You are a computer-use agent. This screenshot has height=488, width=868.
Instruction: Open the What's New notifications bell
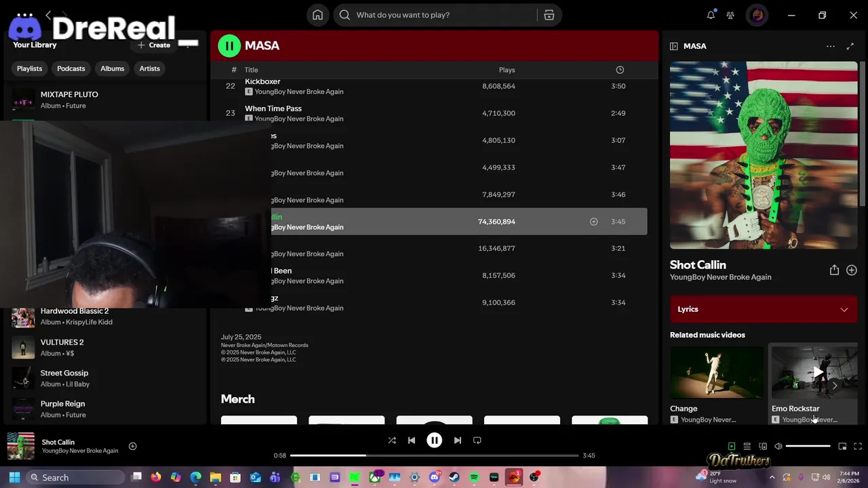click(x=711, y=15)
